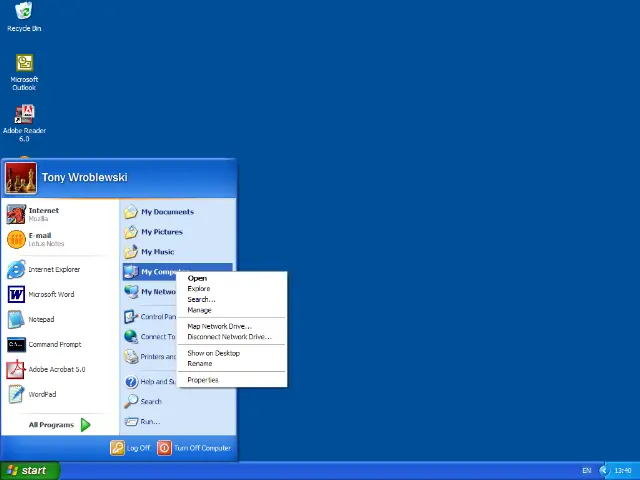Screen dimensions: 640x480
Task: Select Show on Desktop option
Action: (x=232, y=353)
